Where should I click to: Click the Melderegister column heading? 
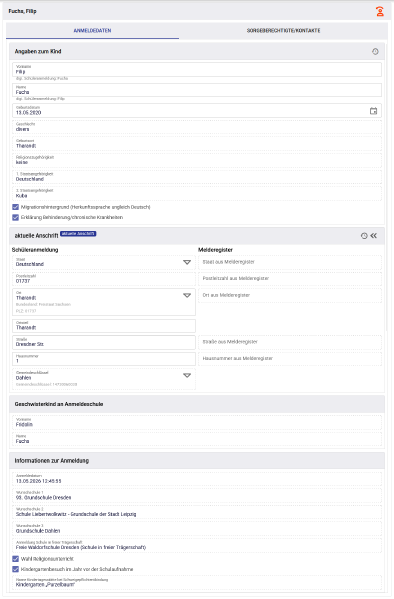(x=215, y=250)
